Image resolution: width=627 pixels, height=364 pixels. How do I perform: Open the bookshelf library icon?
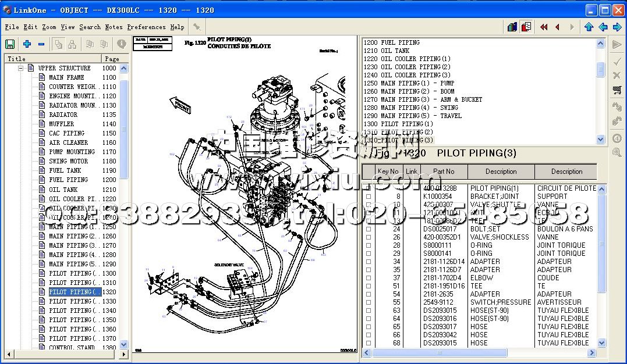(512, 27)
